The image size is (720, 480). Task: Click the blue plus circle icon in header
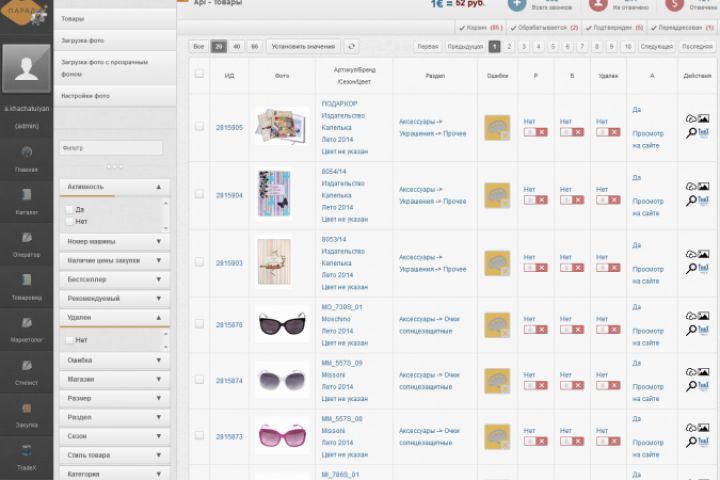pos(517,4)
